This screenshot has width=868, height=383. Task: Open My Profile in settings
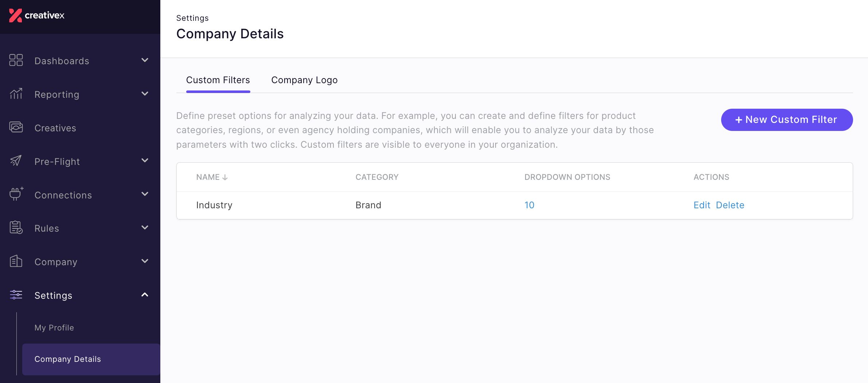tap(54, 328)
